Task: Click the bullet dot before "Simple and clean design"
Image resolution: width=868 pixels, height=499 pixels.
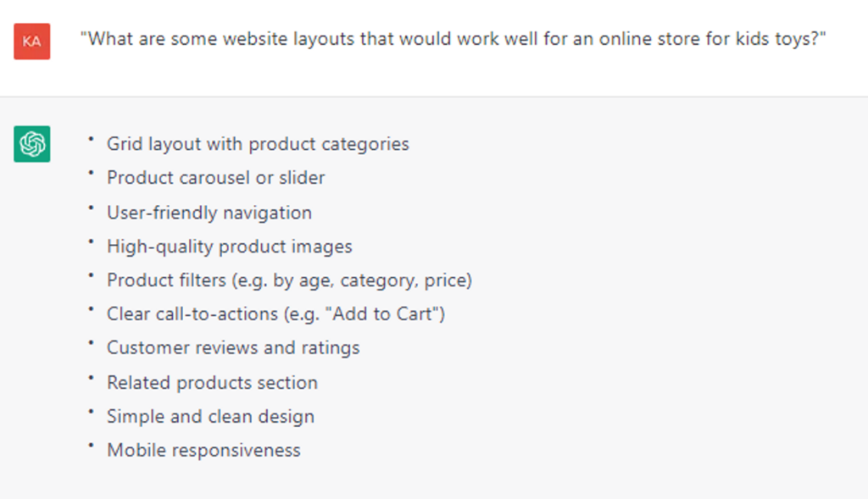Action: click(x=91, y=412)
